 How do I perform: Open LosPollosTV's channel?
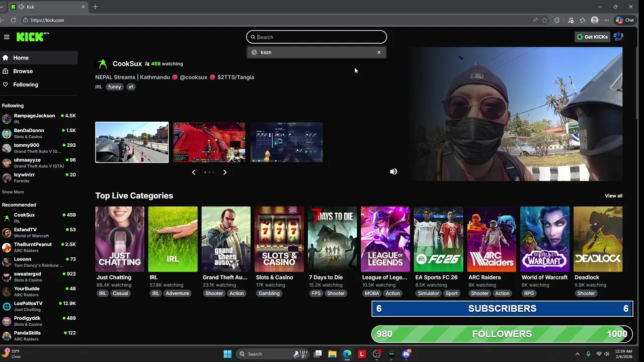39,306
